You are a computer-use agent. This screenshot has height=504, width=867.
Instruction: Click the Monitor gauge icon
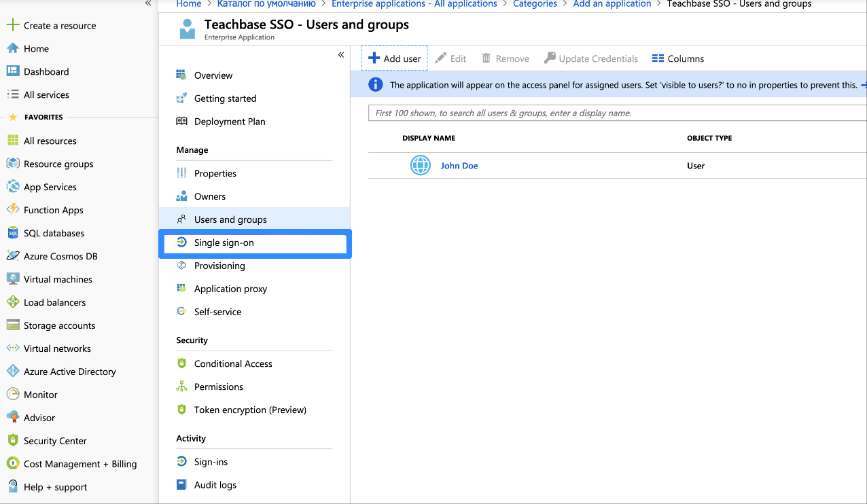tap(12, 395)
